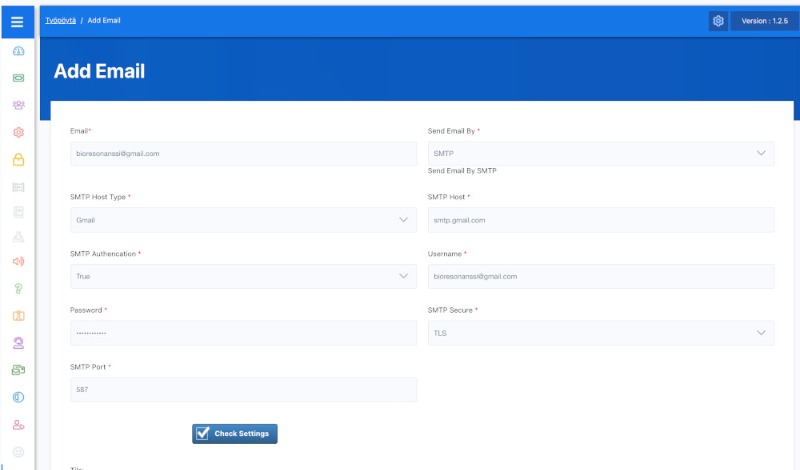This screenshot has width=800, height=470.
Task: Open the red gear sidebar icon
Action: click(18, 132)
